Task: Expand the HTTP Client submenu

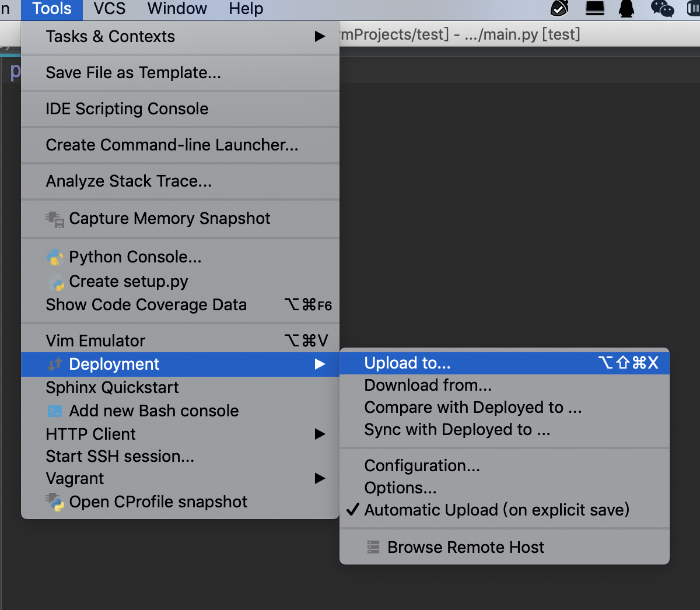Action: click(x=90, y=434)
